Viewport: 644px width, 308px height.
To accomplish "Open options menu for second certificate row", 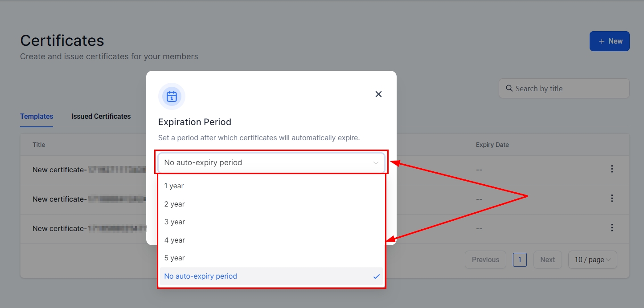I will 612,199.
